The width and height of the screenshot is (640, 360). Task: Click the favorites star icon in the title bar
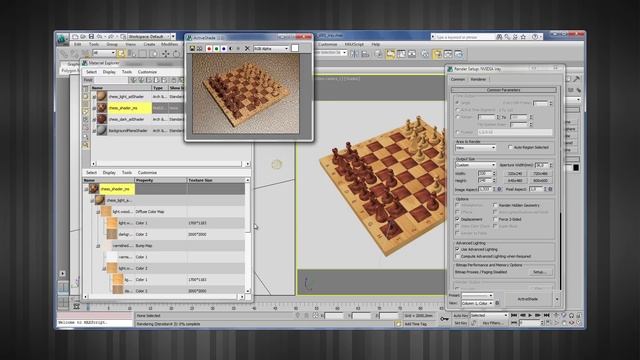(x=523, y=37)
